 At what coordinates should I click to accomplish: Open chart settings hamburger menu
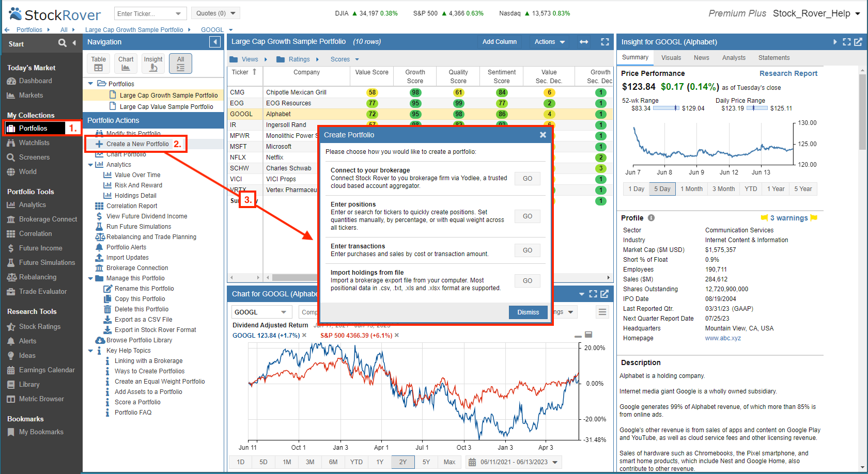(602, 312)
